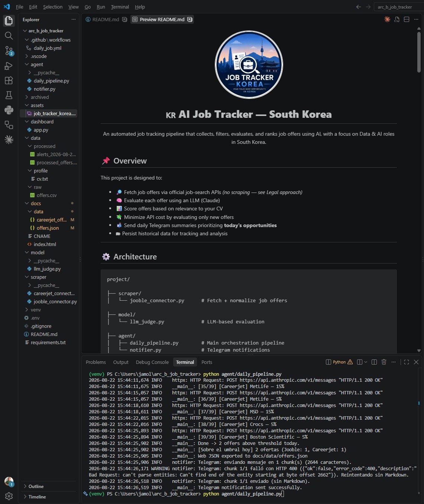Image resolution: width=424 pixels, height=504 pixels.
Task: Close the Preview README.md tab
Action: [x=190, y=19]
